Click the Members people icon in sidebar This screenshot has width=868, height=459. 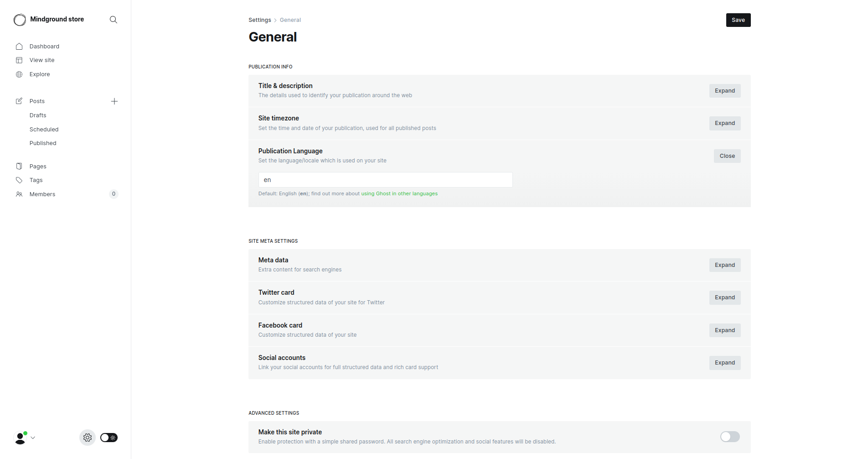coord(19,194)
